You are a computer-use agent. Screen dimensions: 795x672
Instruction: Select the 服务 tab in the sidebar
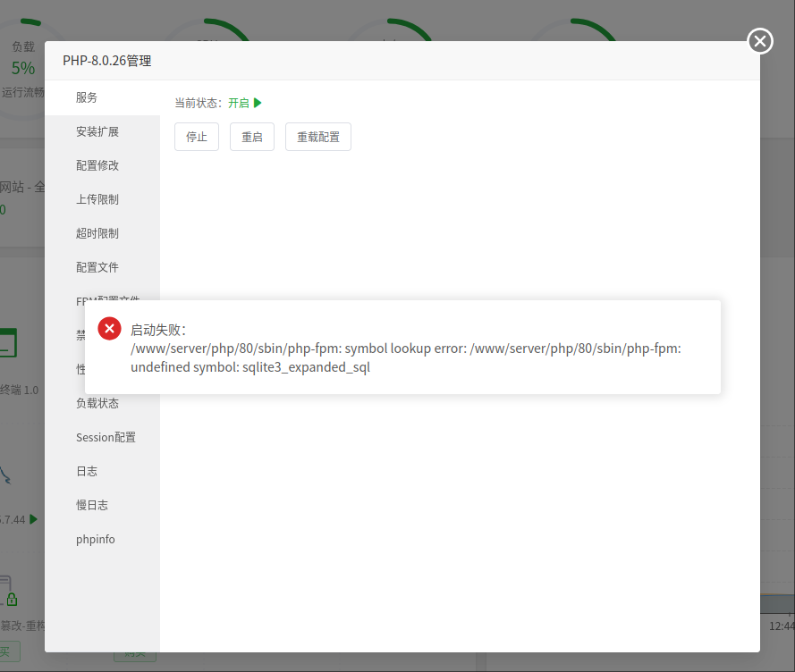click(x=103, y=97)
